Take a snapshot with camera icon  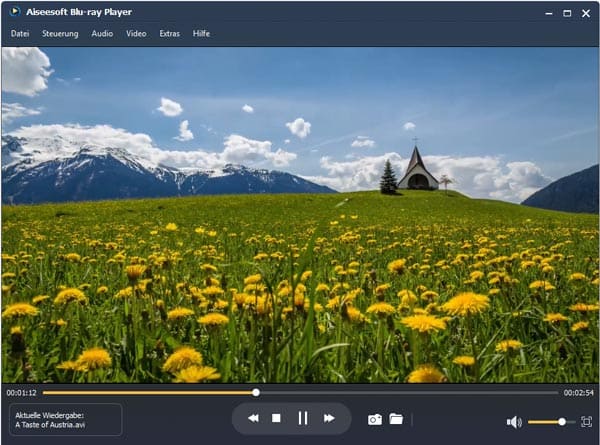pos(374,419)
